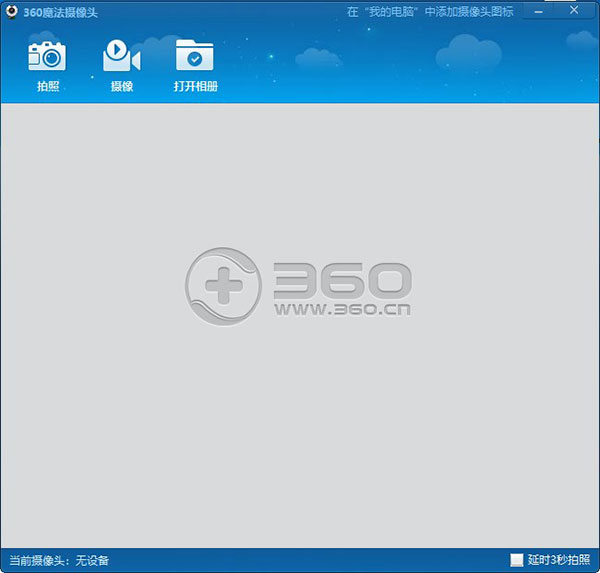
Task: Select the 打开相册 text label
Action: pos(195,87)
